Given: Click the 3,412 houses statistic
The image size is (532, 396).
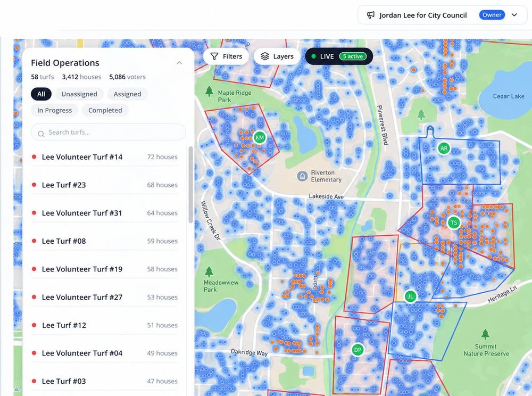Looking at the screenshot, I should coord(81,77).
